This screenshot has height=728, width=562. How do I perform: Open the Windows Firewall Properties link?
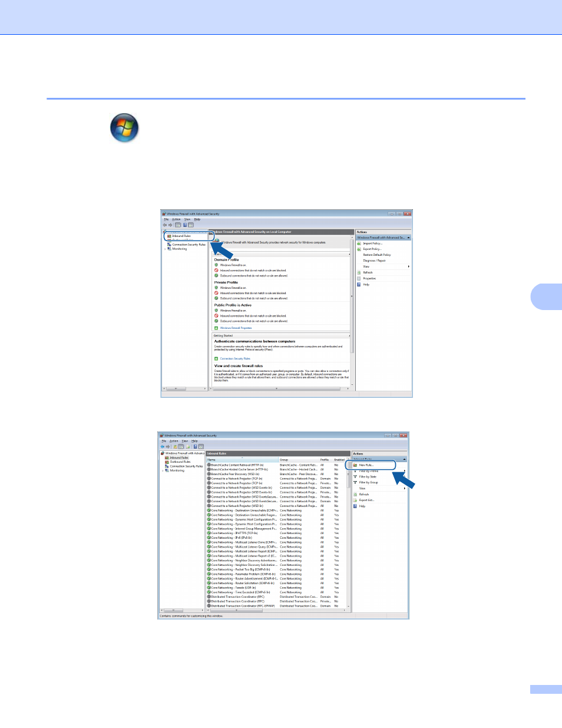[x=236, y=328]
